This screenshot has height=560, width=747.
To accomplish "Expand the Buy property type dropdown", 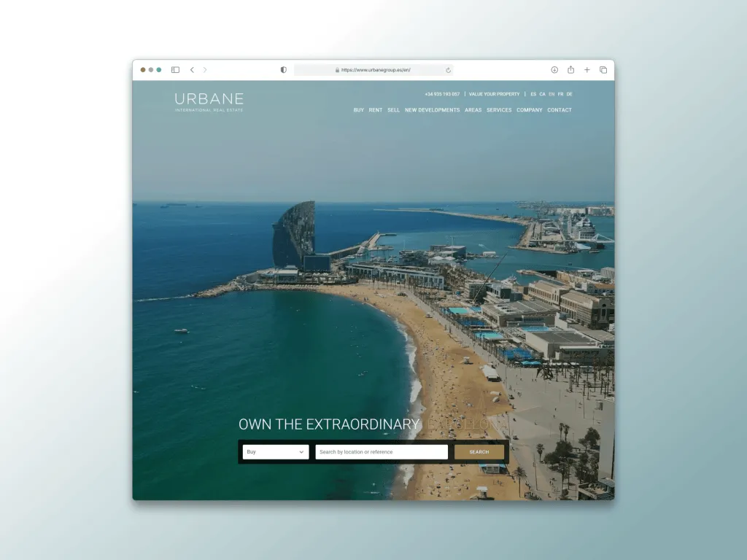I will 275,452.
